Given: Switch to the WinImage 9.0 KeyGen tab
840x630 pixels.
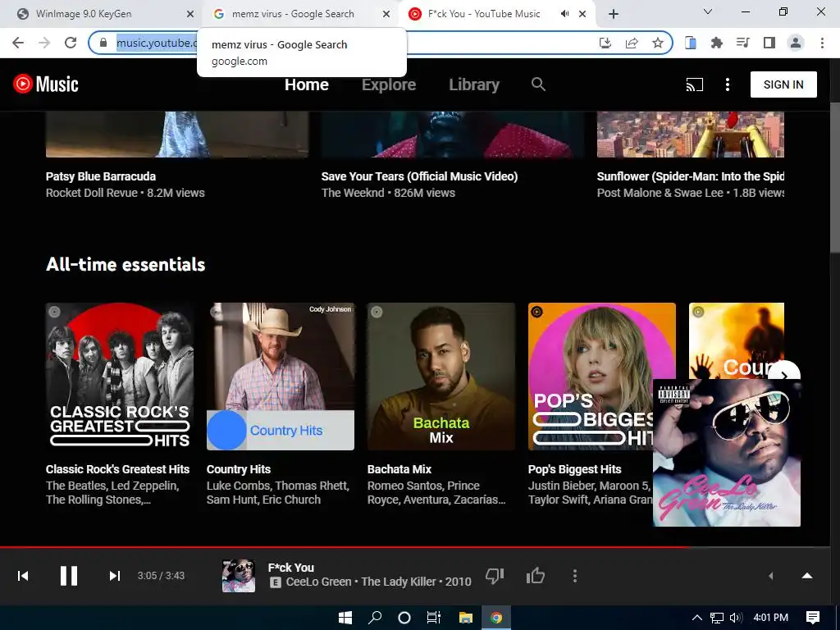Looking at the screenshot, I should point(103,14).
